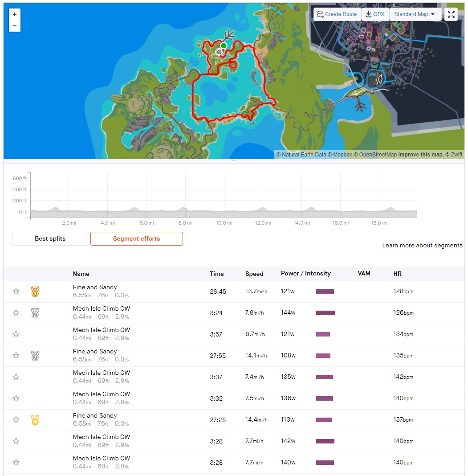Screen dimensions: 468x476
Task: Open the Natural Earth Data attribution link
Action: (x=301, y=155)
